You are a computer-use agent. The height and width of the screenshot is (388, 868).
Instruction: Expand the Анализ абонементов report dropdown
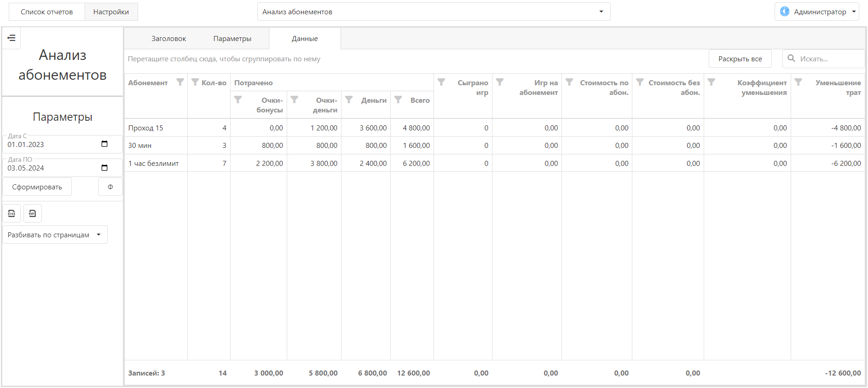(434, 12)
